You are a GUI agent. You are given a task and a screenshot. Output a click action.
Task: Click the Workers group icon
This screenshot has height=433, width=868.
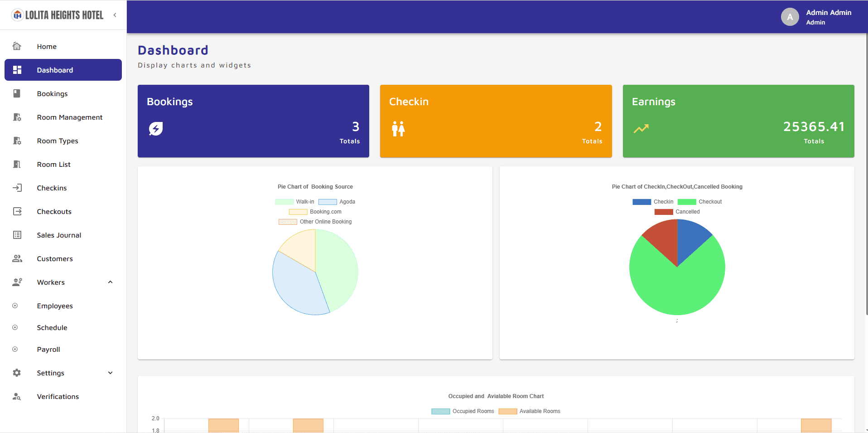point(17,282)
